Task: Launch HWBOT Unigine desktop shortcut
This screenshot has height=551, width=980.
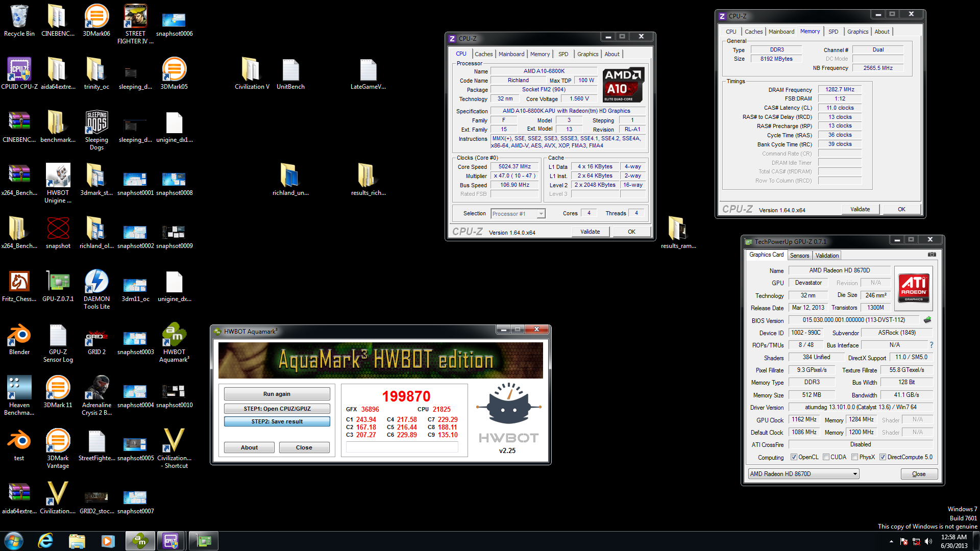Action: click(x=58, y=183)
